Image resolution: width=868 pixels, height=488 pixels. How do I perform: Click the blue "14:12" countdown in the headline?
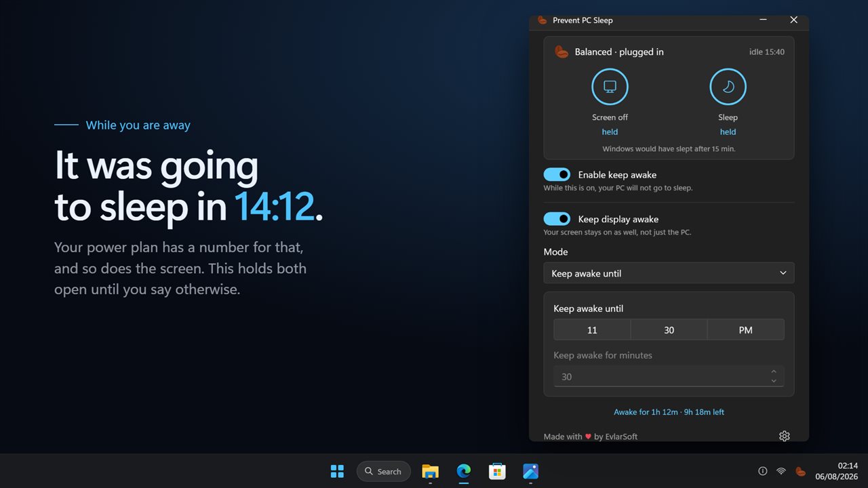[x=274, y=207]
